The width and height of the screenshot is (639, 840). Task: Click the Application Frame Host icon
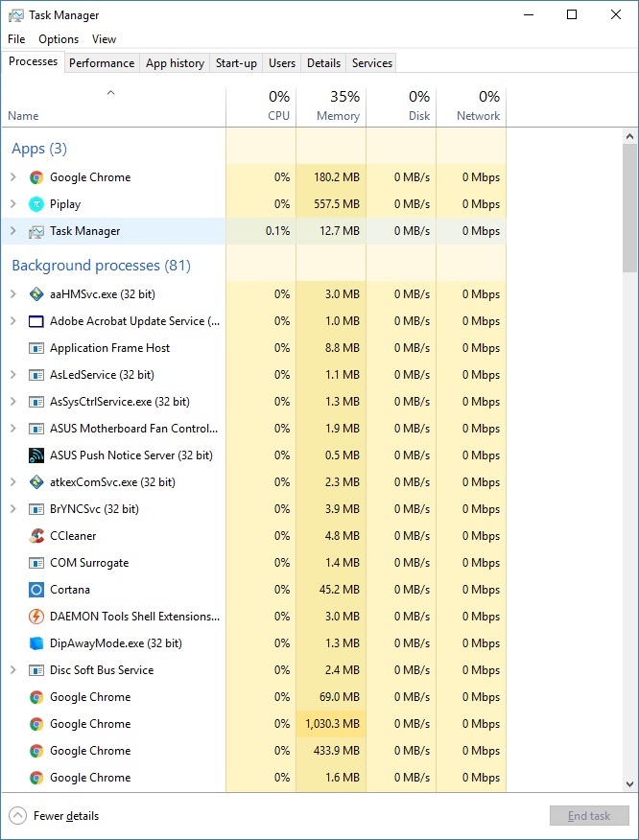click(x=35, y=348)
